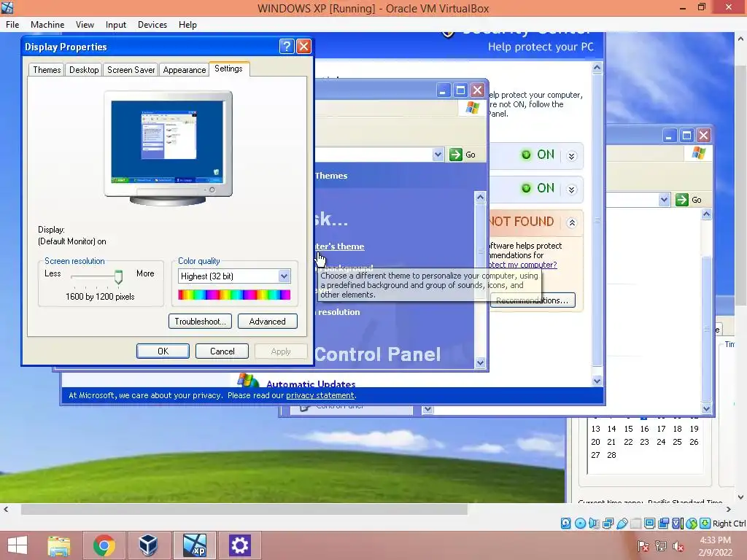Open the Color quality dropdown
The width and height of the screenshot is (747, 560).
click(x=284, y=276)
